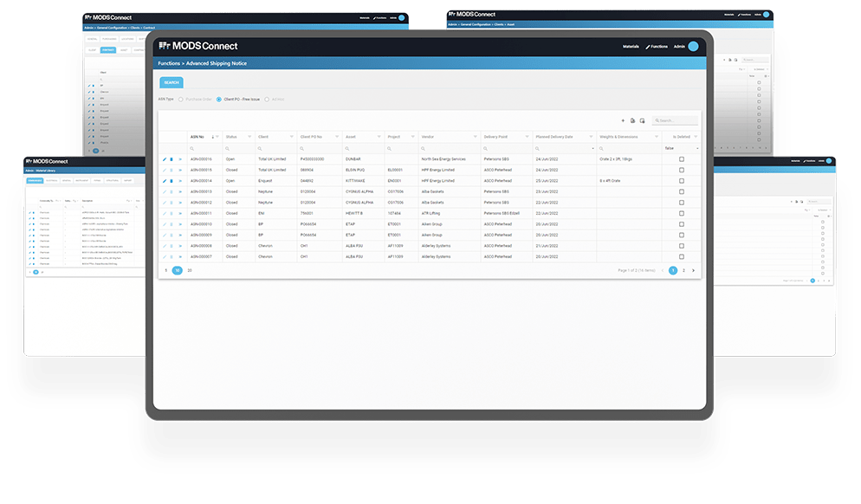Click the arrow icon for ASN-000013
The height and width of the screenshot is (504, 861).
pos(180,191)
